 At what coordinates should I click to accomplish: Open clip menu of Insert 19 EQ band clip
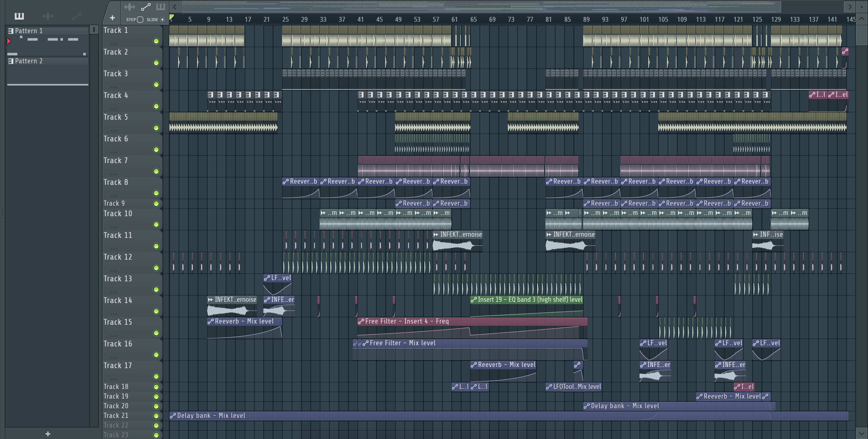click(x=474, y=299)
